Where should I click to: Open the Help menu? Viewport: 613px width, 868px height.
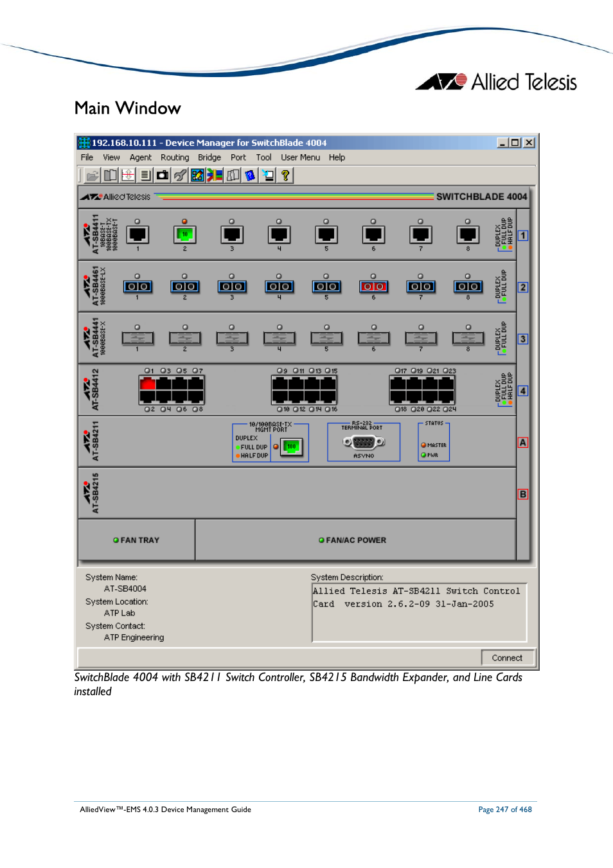point(337,157)
